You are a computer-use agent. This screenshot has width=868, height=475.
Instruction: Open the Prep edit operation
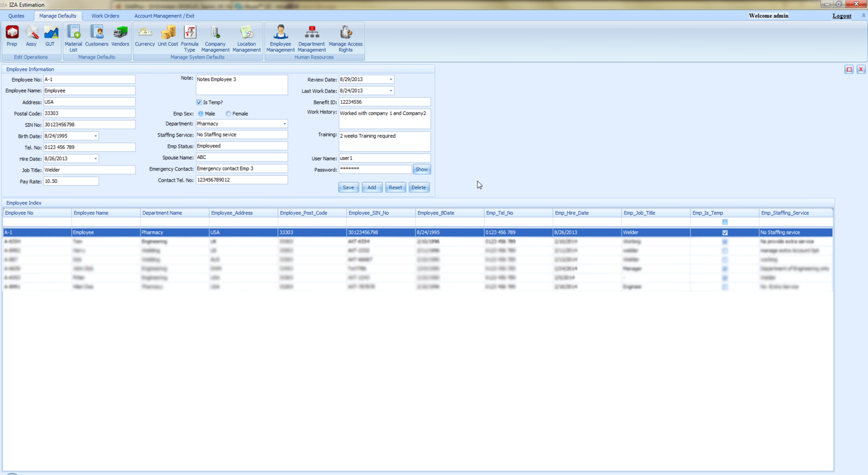(x=12, y=36)
